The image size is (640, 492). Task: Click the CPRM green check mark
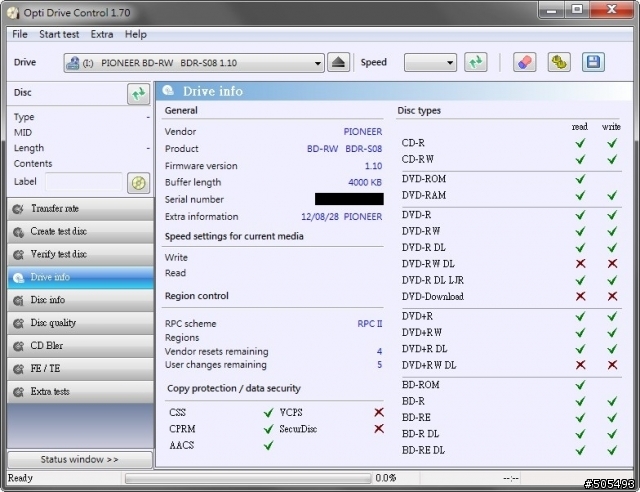pyautogui.click(x=268, y=429)
